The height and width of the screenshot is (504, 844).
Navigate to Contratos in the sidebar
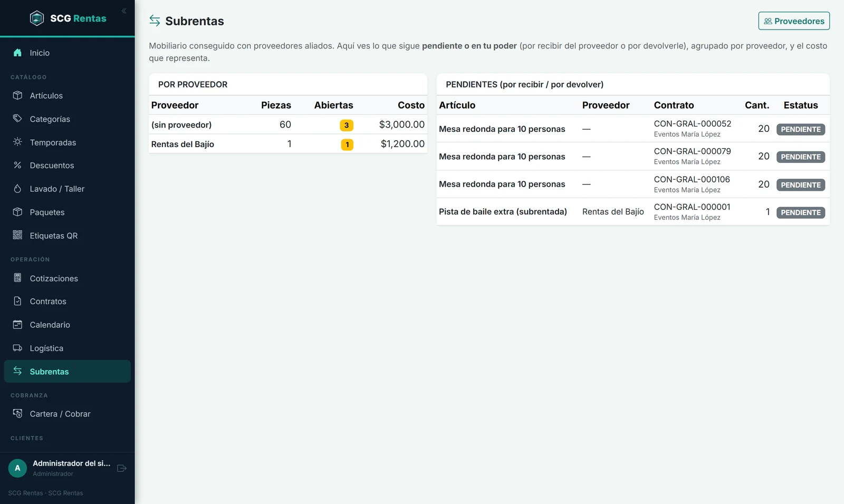[x=68, y=302]
